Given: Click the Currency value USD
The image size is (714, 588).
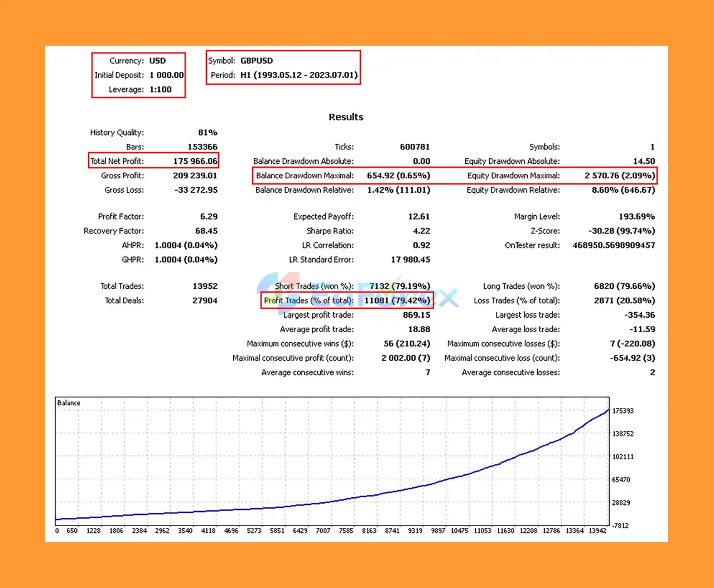Looking at the screenshot, I should pyautogui.click(x=157, y=61).
